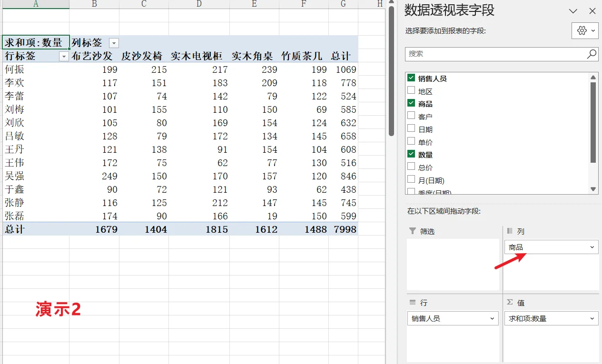Click the 筛选 area filter icon
The width and height of the screenshot is (602, 364).
(x=412, y=231)
